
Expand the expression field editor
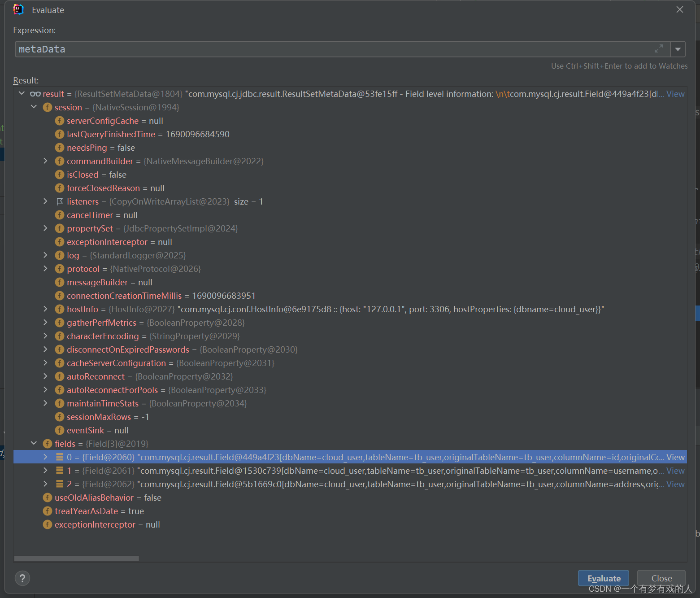coord(659,49)
